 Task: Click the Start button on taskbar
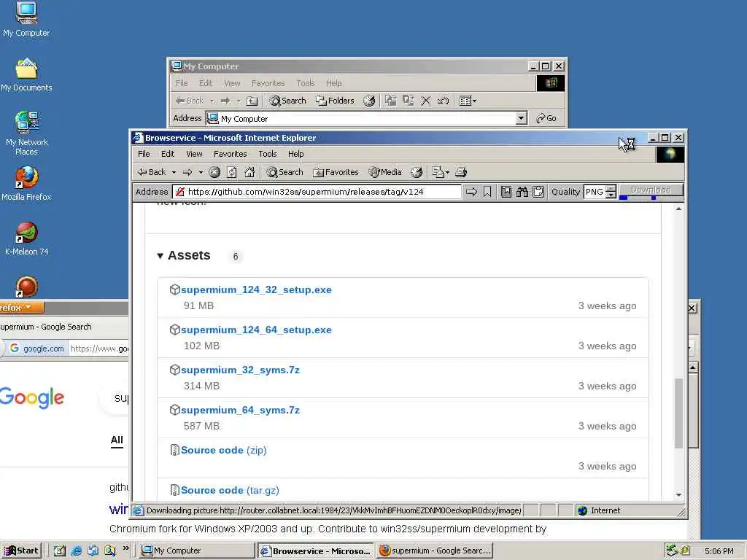[21, 551]
